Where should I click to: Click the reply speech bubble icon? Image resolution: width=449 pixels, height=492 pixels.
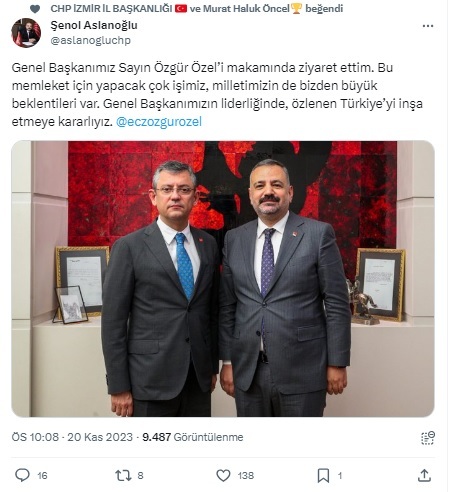pyautogui.click(x=23, y=475)
